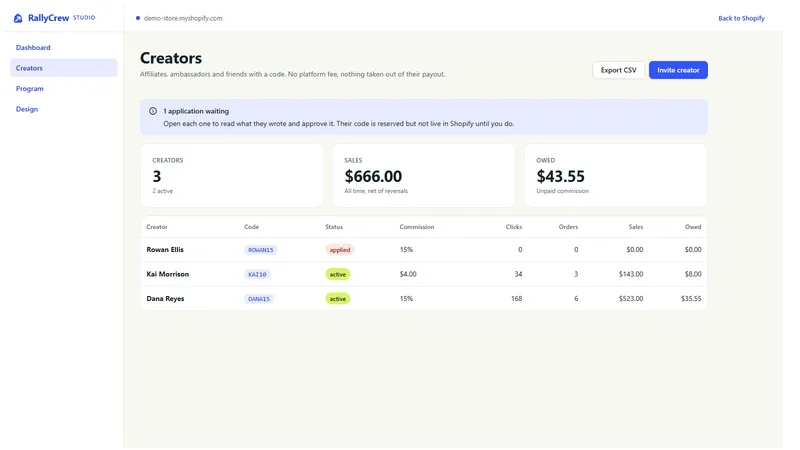Click the info icon in application banner
Viewport: 800px width, 450px height.
pyautogui.click(x=153, y=111)
